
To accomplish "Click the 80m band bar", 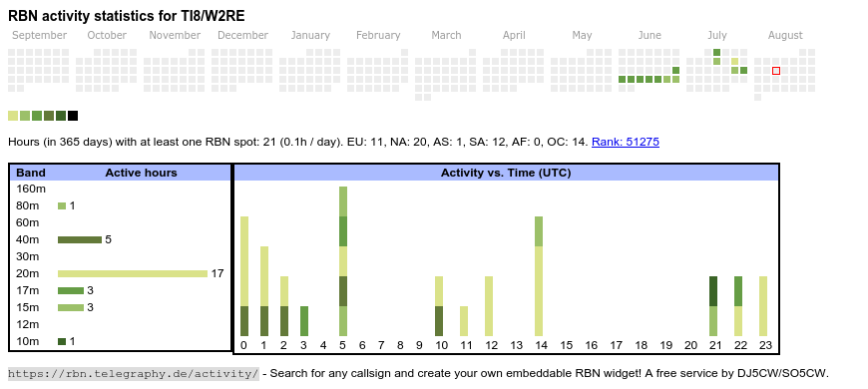I will 62,206.
